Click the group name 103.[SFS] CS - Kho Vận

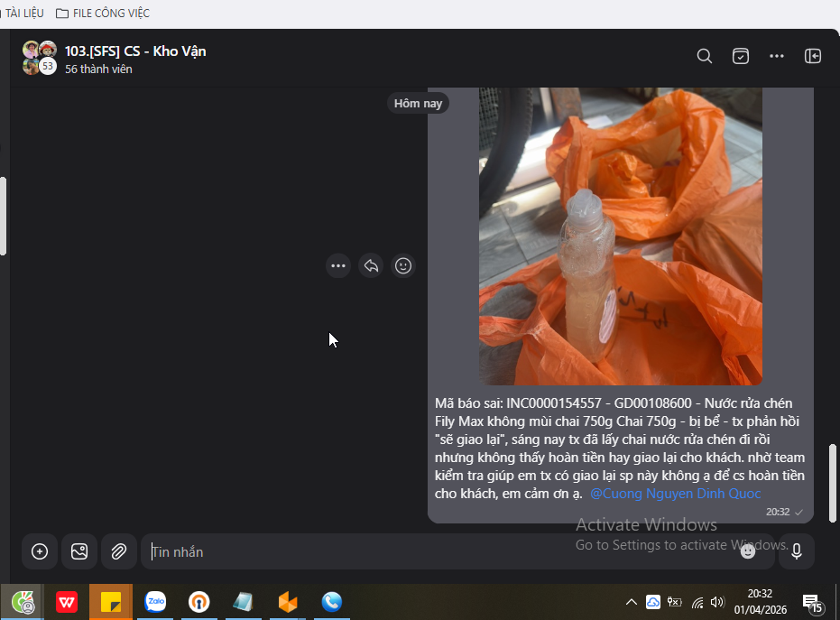135,51
